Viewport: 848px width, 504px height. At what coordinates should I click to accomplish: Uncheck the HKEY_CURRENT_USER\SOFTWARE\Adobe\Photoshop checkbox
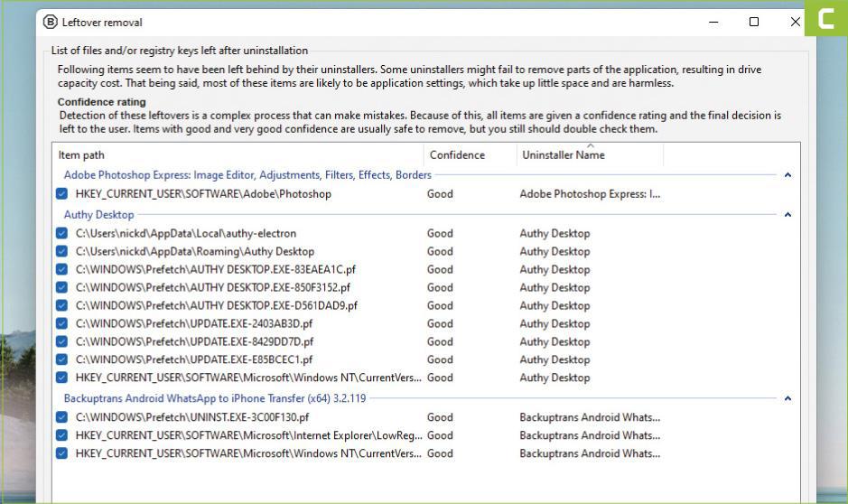(x=61, y=193)
